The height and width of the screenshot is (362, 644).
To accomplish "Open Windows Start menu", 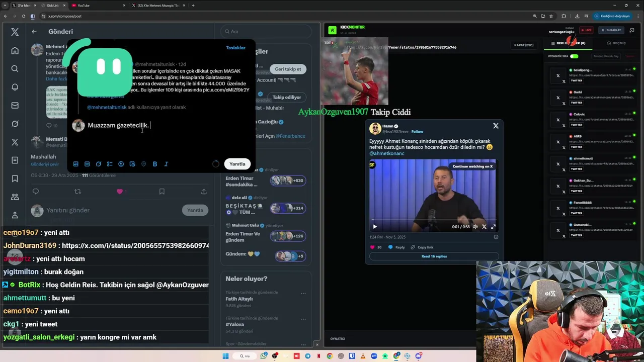I will click(225, 356).
